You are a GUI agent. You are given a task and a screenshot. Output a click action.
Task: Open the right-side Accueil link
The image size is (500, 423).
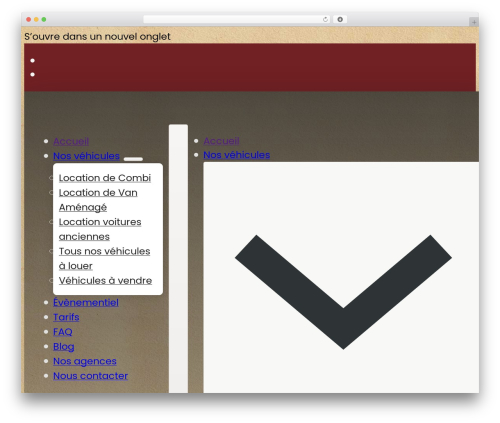(221, 141)
